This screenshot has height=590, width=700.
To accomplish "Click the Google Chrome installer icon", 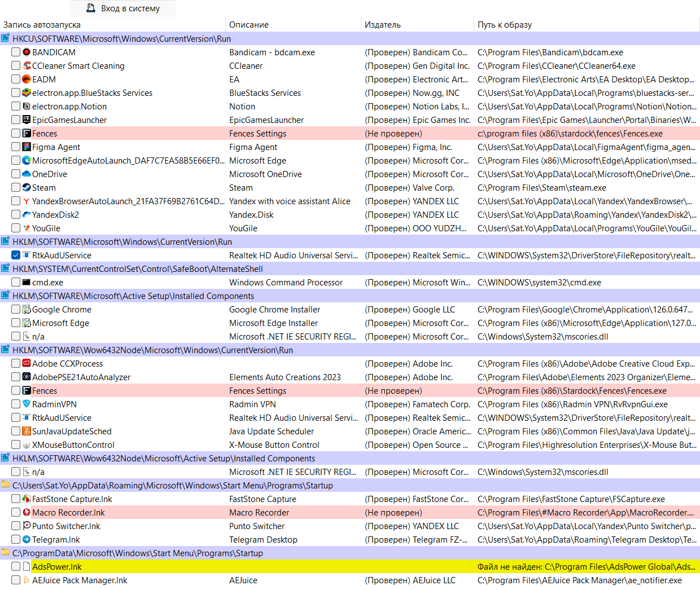I will click(x=27, y=309).
